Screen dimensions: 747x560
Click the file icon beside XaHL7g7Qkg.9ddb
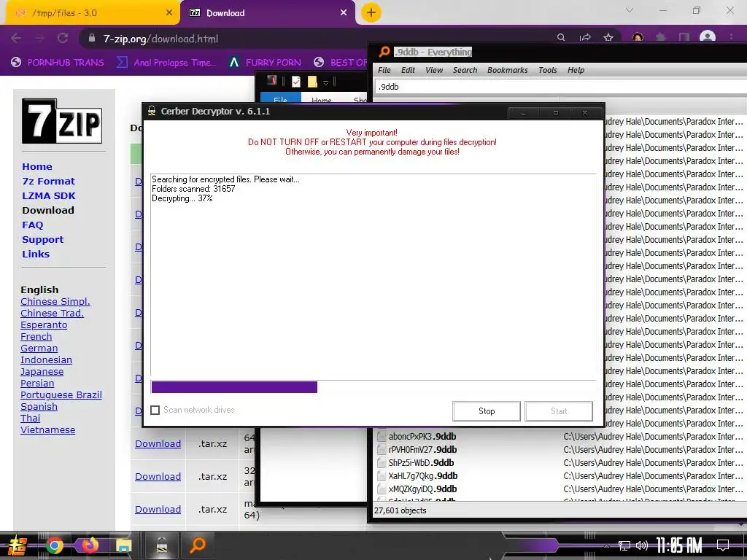(382, 475)
